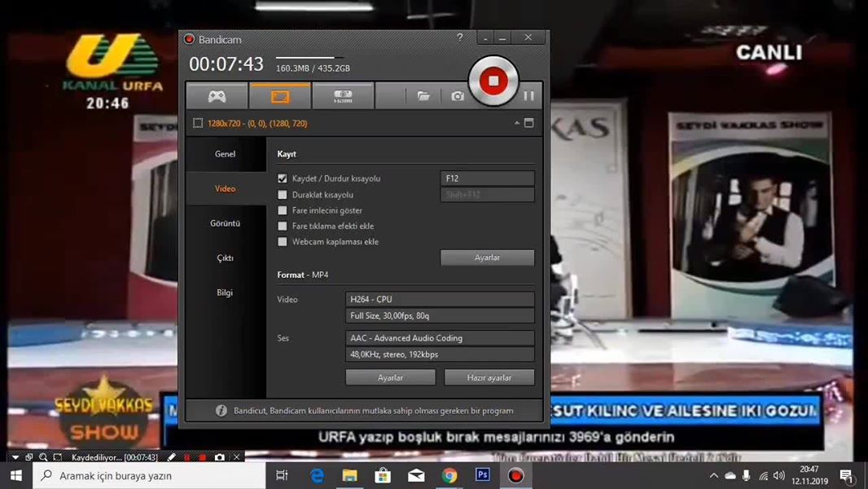The height and width of the screenshot is (489, 868).
Task: Click the Shift+F12 pause hotkey field
Action: [487, 195]
